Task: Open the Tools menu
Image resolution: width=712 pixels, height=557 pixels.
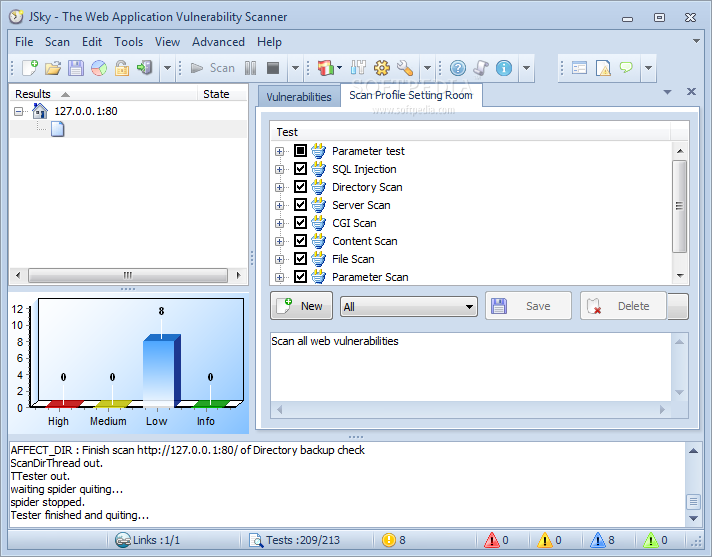Action: (x=129, y=42)
